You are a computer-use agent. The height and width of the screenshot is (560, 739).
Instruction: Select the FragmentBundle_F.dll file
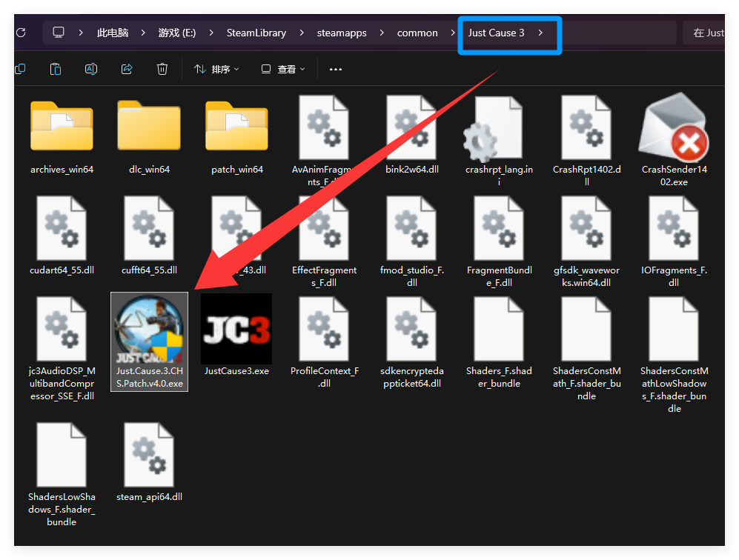(x=499, y=242)
